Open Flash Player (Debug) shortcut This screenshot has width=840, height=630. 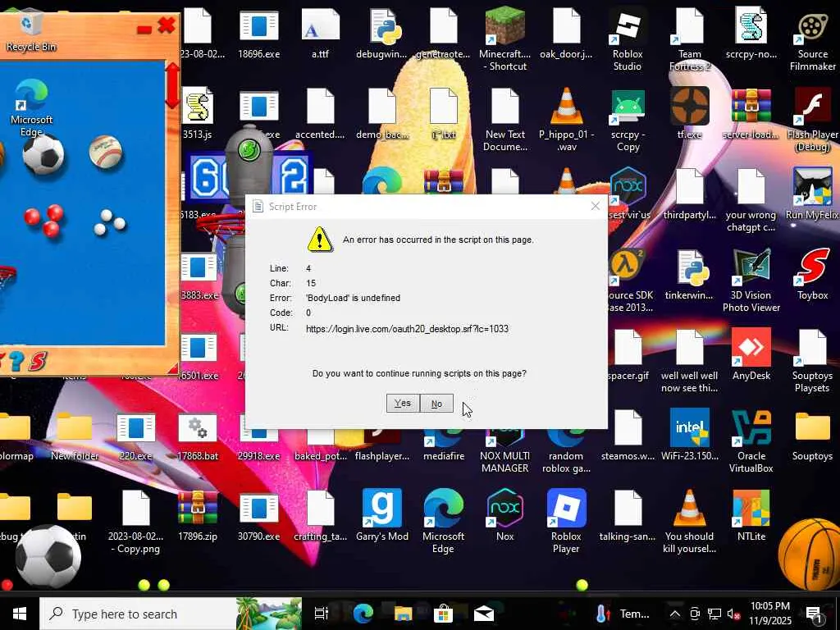point(813,121)
